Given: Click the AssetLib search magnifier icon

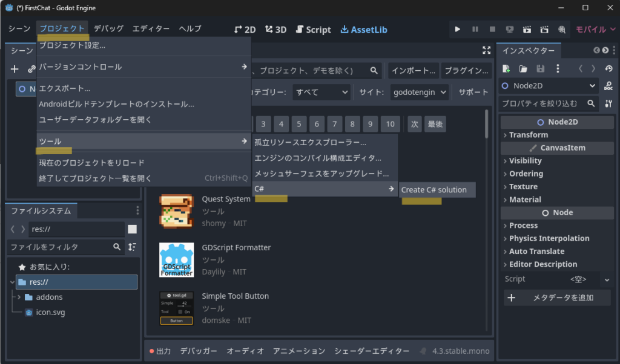Looking at the screenshot, I should (x=374, y=70).
